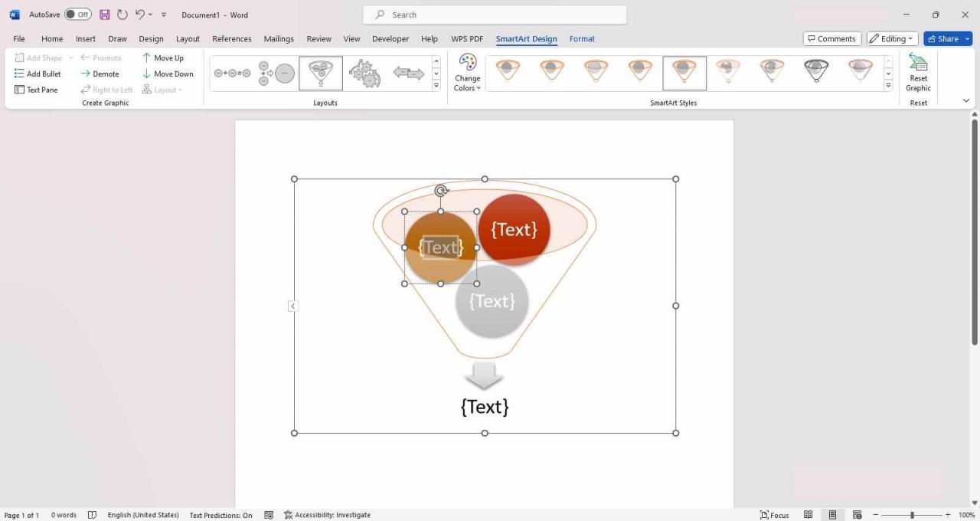The width and height of the screenshot is (980, 521).
Task: Click Move Down in Create Graphic group
Action: (168, 74)
